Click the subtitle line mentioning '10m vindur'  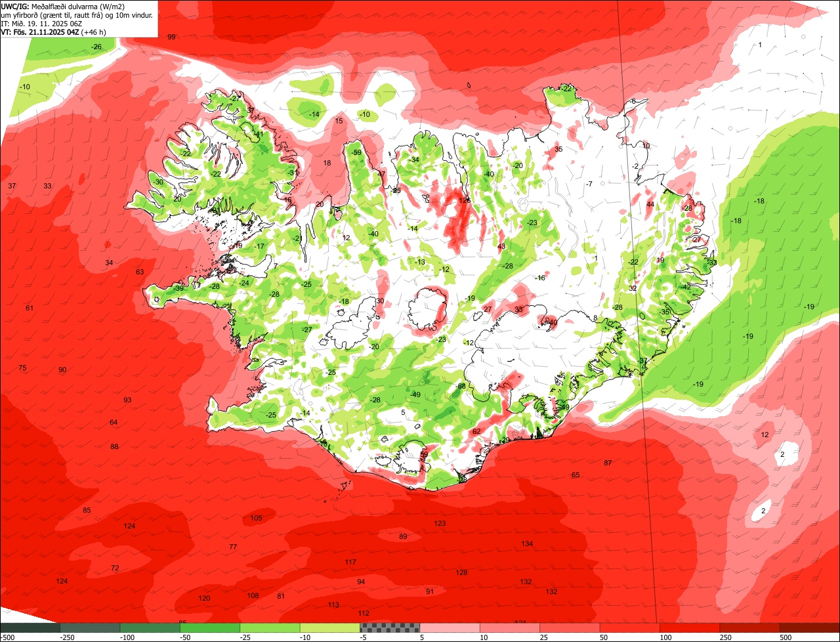coord(77,14)
